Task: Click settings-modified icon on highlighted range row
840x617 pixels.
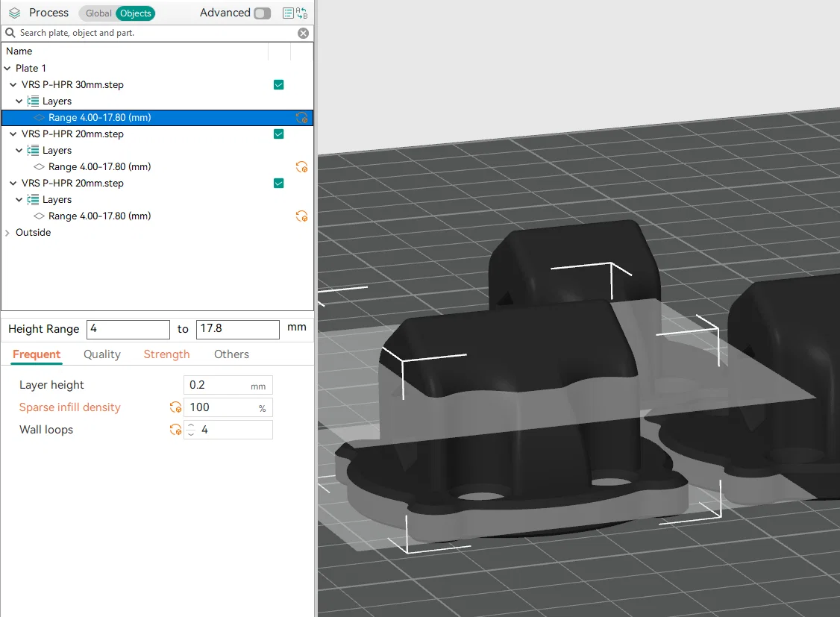Action: click(x=302, y=118)
